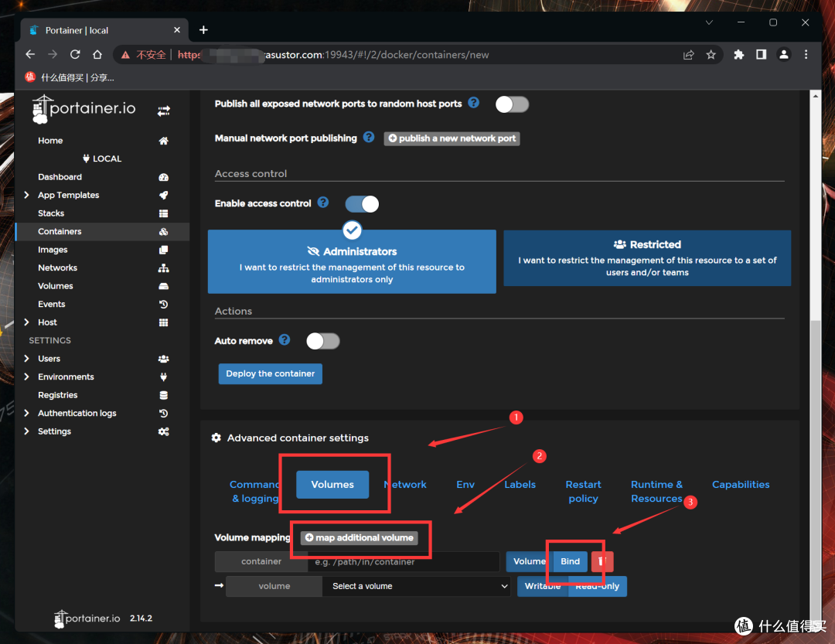Click help icon next to Auto remove
This screenshot has width=835, height=644.
pyautogui.click(x=285, y=340)
